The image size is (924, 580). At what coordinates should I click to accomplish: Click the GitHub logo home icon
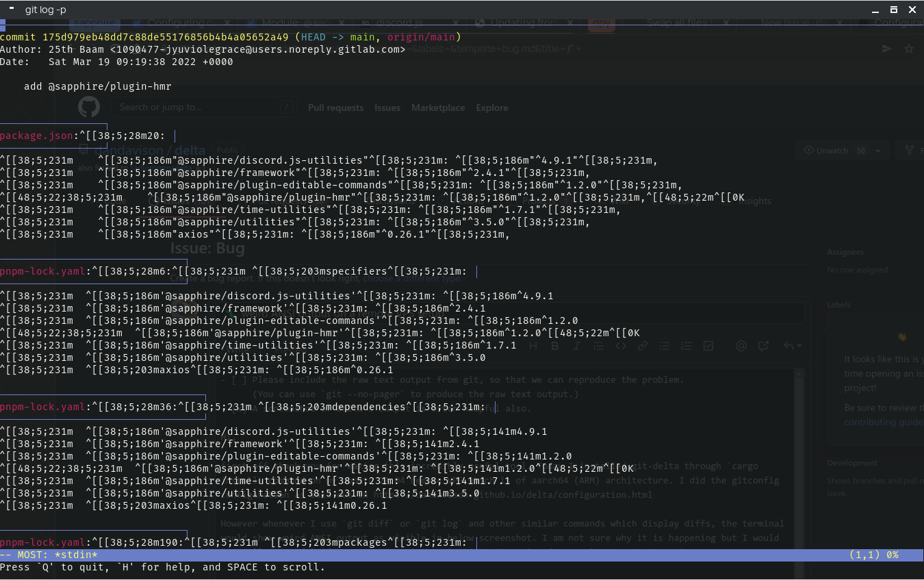[x=88, y=107]
